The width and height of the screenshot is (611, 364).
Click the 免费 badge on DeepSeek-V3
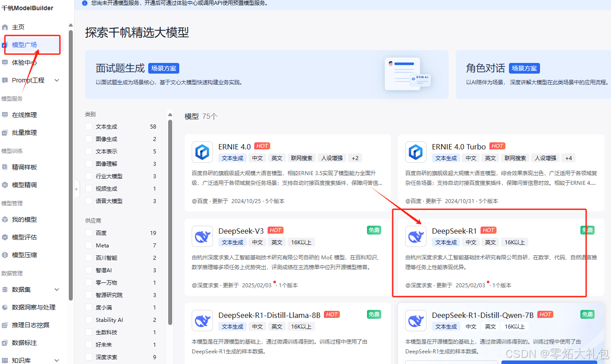tap(374, 230)
